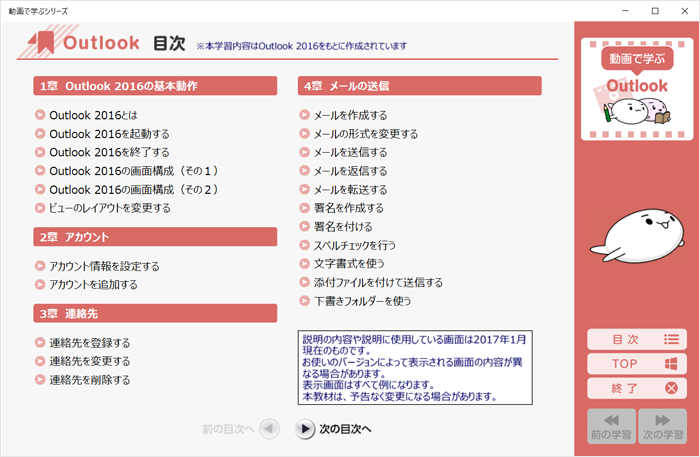Click the white seal mascot character

click(x=637, y=236)
